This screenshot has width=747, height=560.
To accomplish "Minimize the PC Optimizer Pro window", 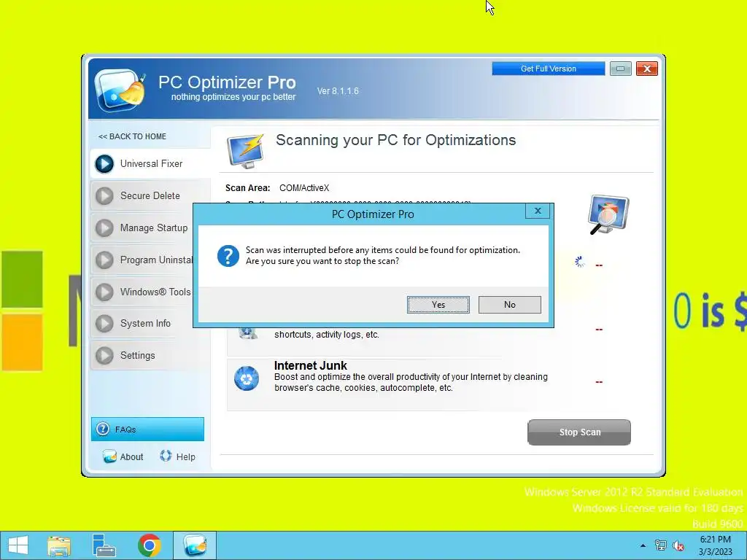I will click(x=620, y=69).
